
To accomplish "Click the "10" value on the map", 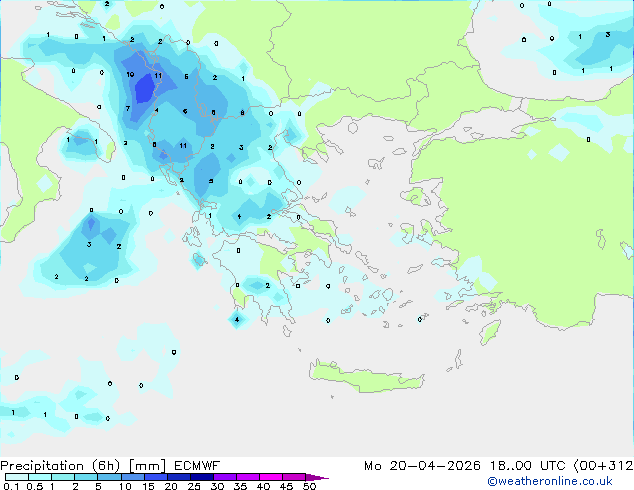I will pyautogui.click(x=130, y=75).
